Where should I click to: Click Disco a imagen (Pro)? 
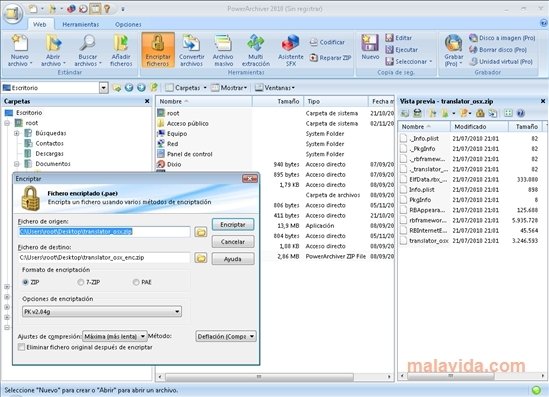tap(502, 37)
